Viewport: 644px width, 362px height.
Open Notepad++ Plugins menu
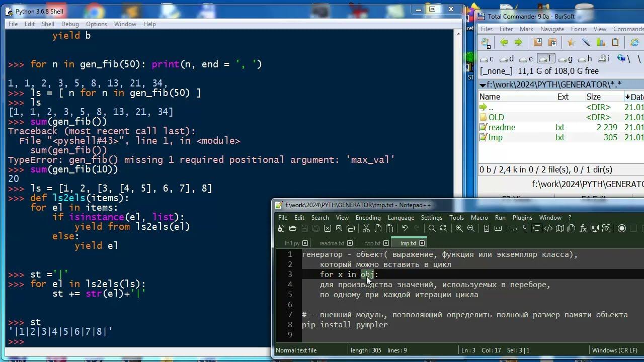[522, 218]
